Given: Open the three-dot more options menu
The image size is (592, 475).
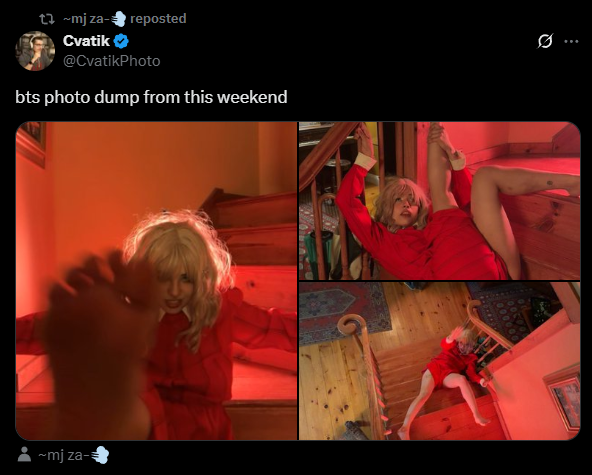Looking at the screenshot, I should pos(571,41).
